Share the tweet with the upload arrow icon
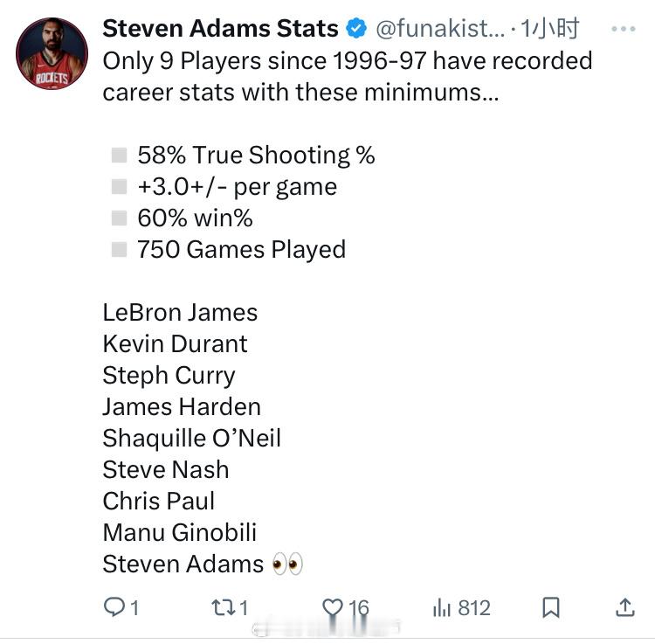Image resolution: width=655 pixels, height=644 pixels. point(625,607)
